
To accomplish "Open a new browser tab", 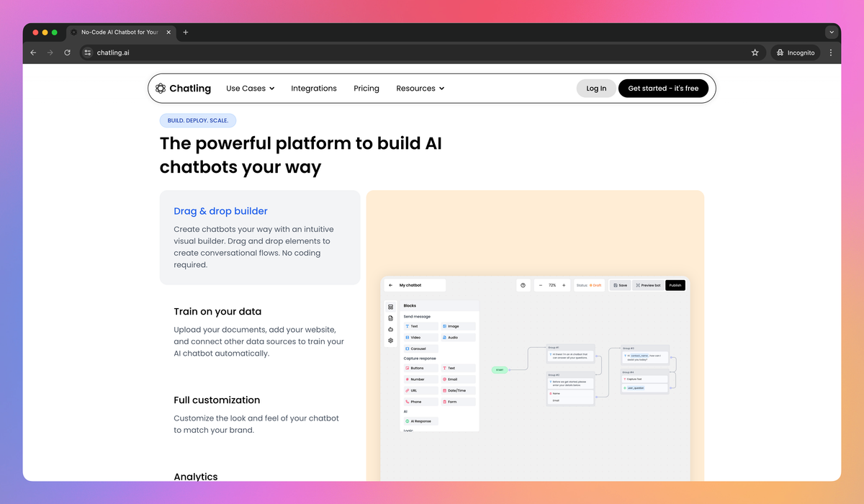I will click(x=186, y=32).
